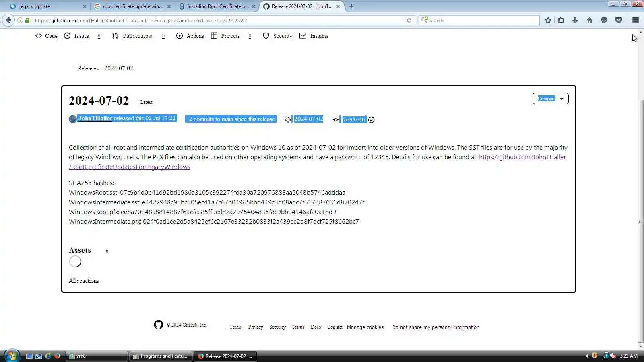Viewport: 644px width, 362px height.
Task: Save page to Pocket icon
Action: coord(619,20)
